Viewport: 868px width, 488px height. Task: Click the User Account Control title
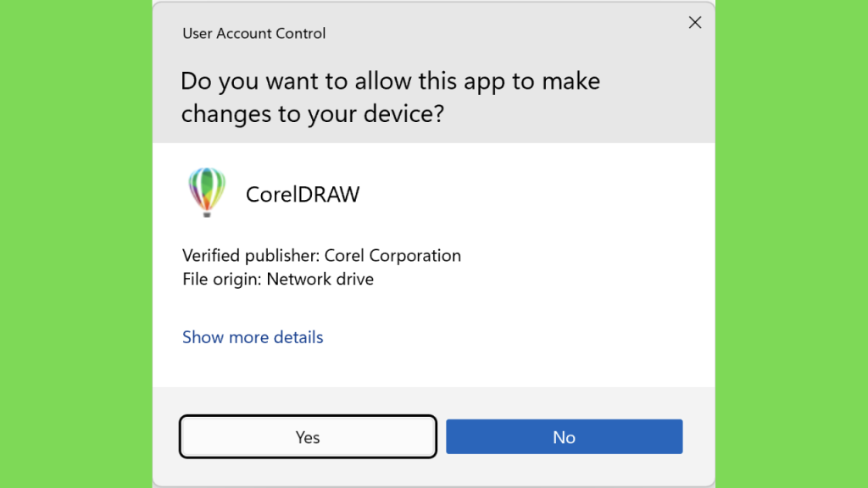253,33
